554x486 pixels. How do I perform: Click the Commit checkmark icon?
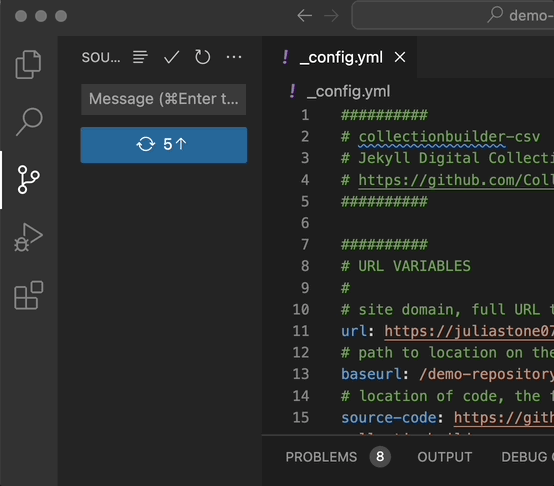point(171,57)
